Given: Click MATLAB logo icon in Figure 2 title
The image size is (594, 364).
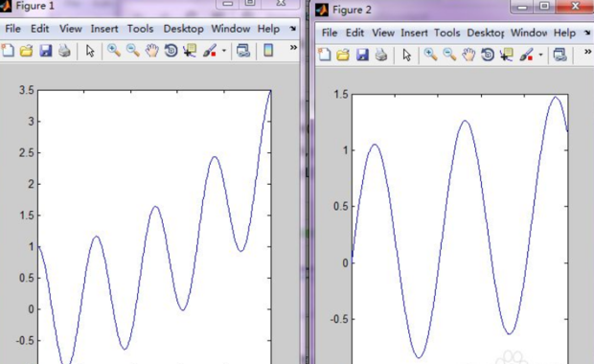Looking at the screenshot, I should point(322,10).
